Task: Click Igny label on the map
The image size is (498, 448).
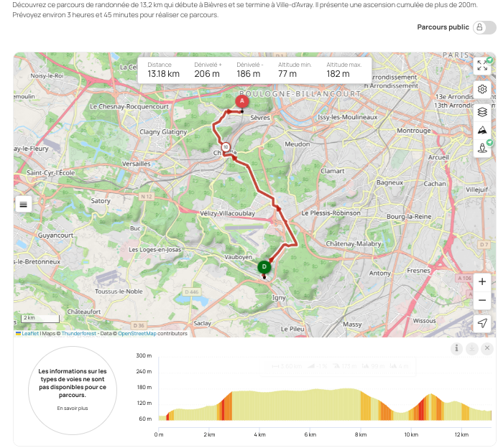Action: [279, 298]
